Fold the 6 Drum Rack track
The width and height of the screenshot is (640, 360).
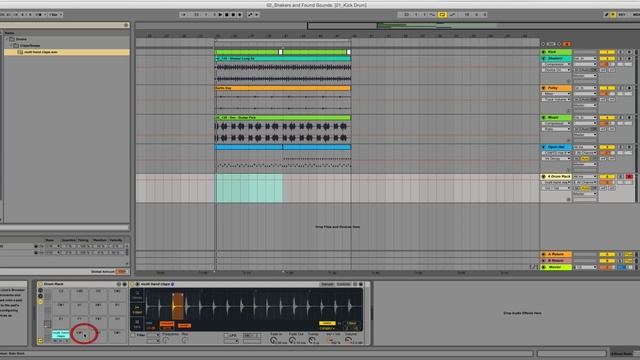tap(543, 176)
